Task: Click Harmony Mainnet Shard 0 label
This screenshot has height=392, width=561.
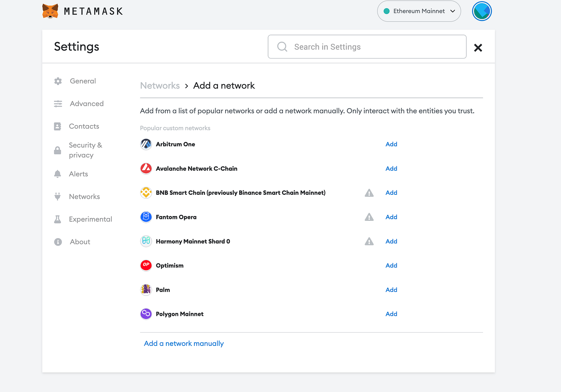Action: (193, 241)
